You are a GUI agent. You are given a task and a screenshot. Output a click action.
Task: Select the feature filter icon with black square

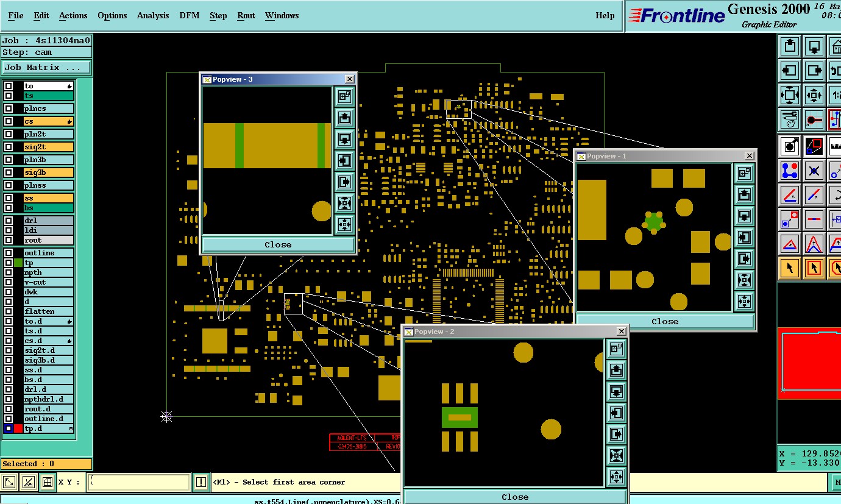tap(790, 146)
